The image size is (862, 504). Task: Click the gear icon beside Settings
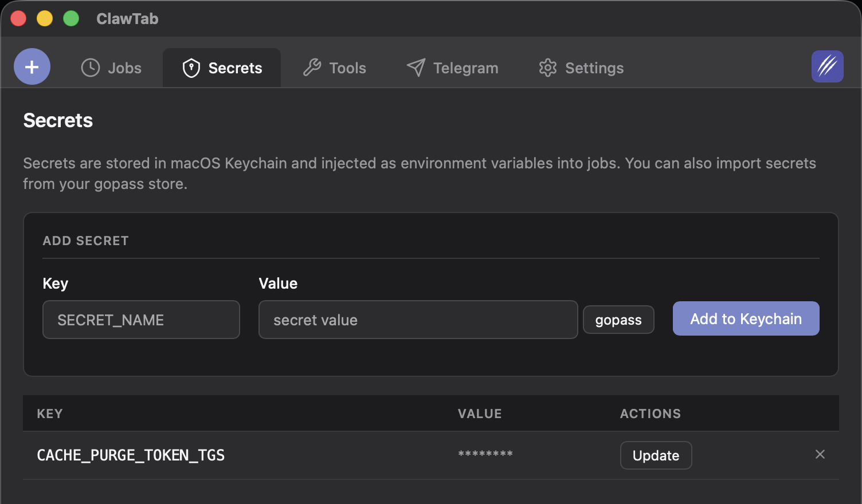click(x=548, y=68)
